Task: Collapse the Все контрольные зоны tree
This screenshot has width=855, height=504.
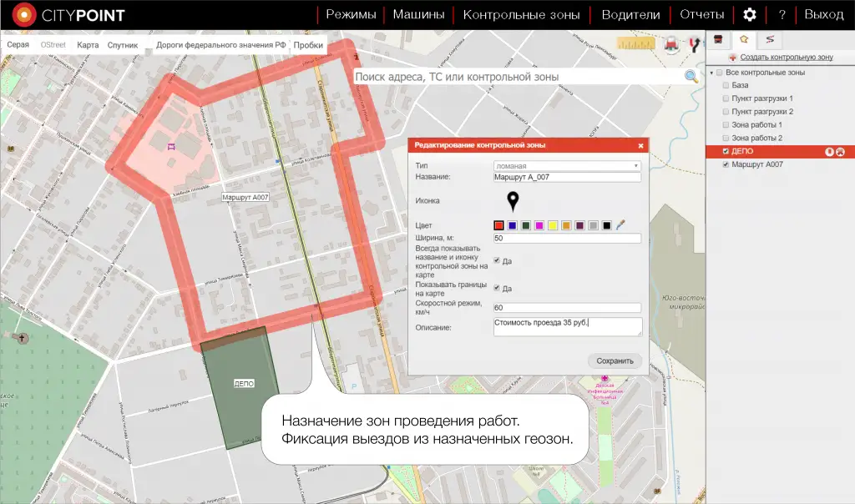Action: click(x=711, y=73)
